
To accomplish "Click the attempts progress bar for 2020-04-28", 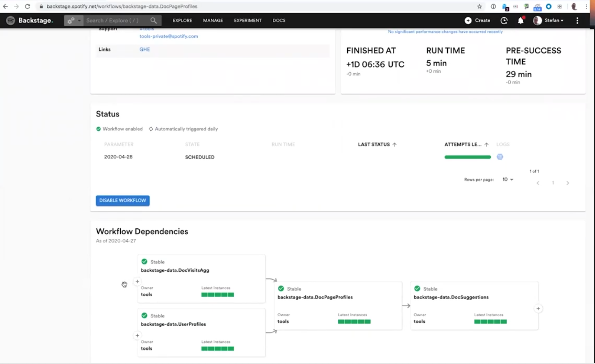I will 468,157.
